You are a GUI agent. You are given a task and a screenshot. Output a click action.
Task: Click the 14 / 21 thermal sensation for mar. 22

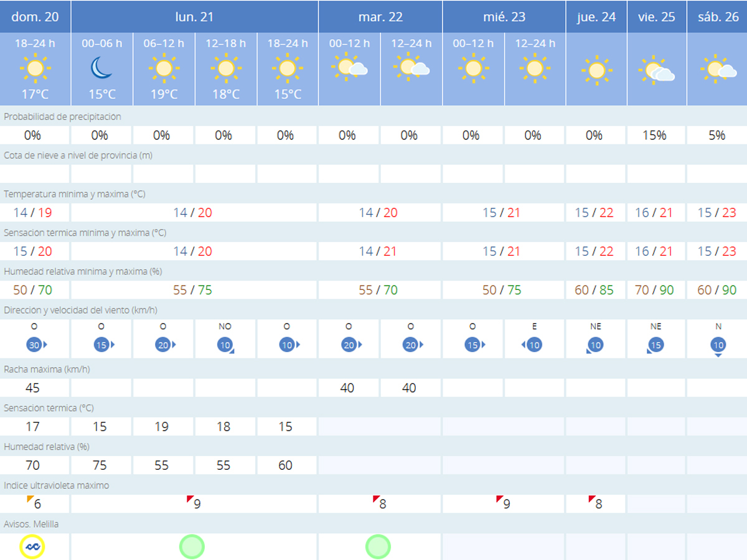pyautogui.click(x=378, y=251)
